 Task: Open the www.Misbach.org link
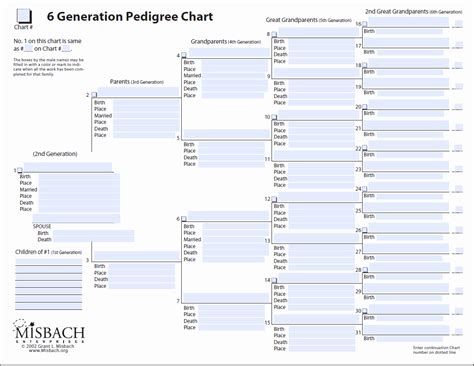[48, 351]
